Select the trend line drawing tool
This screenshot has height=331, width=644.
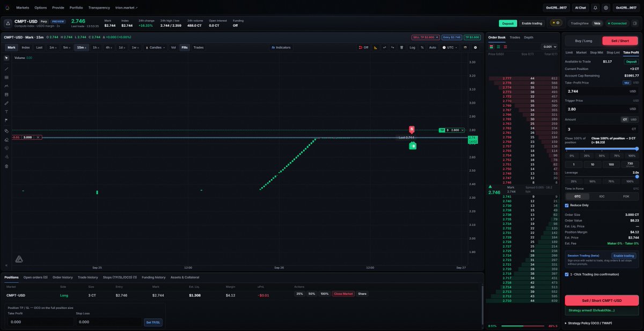coord(6,69)
